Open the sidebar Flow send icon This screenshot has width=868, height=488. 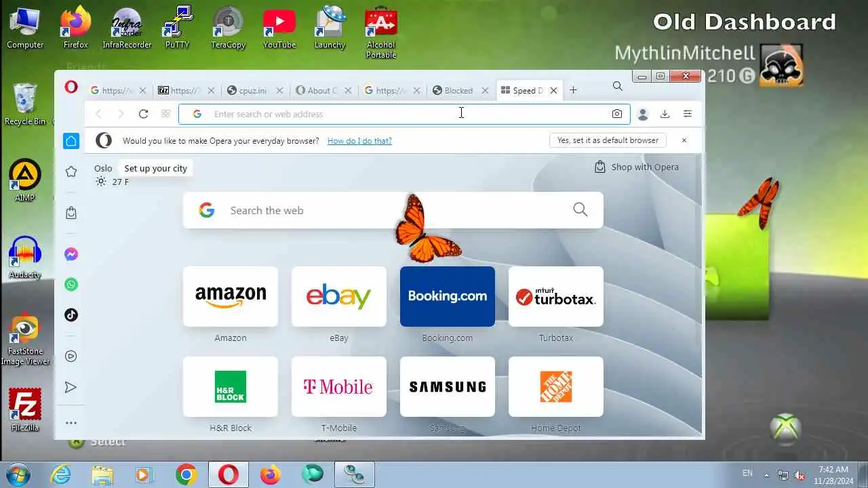[71, 387]
